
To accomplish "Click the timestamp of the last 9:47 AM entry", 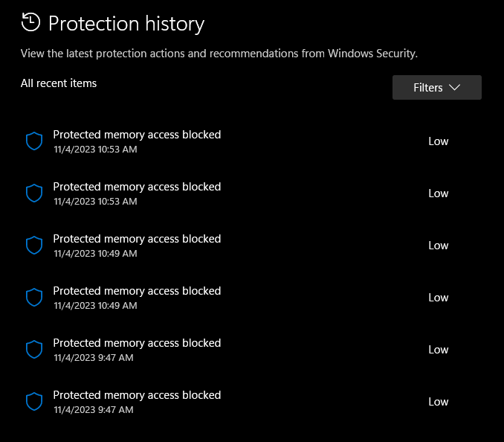I will (x=94, y=410).
